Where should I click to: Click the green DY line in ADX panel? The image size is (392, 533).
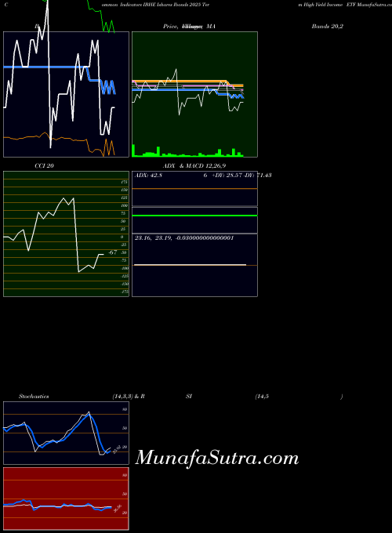coord(194,216)
